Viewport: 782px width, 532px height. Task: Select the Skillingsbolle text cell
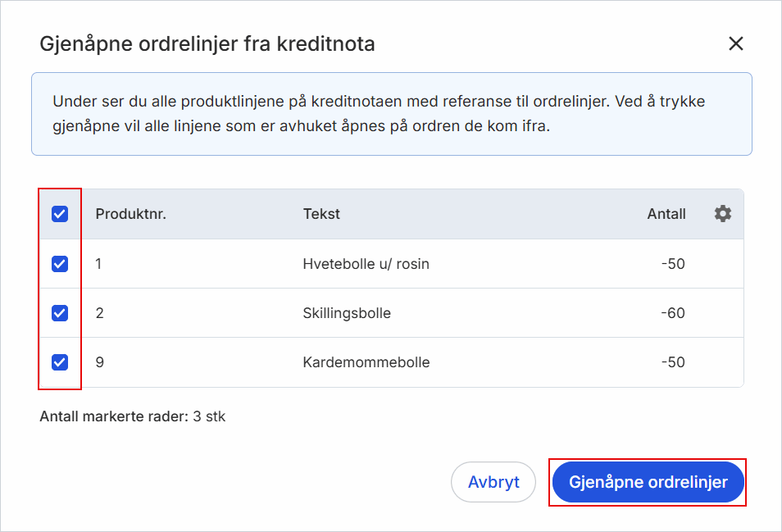[347, 313]
